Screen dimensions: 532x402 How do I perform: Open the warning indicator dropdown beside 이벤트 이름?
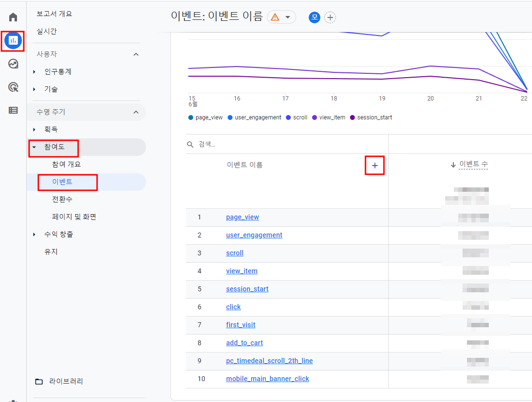281,17
